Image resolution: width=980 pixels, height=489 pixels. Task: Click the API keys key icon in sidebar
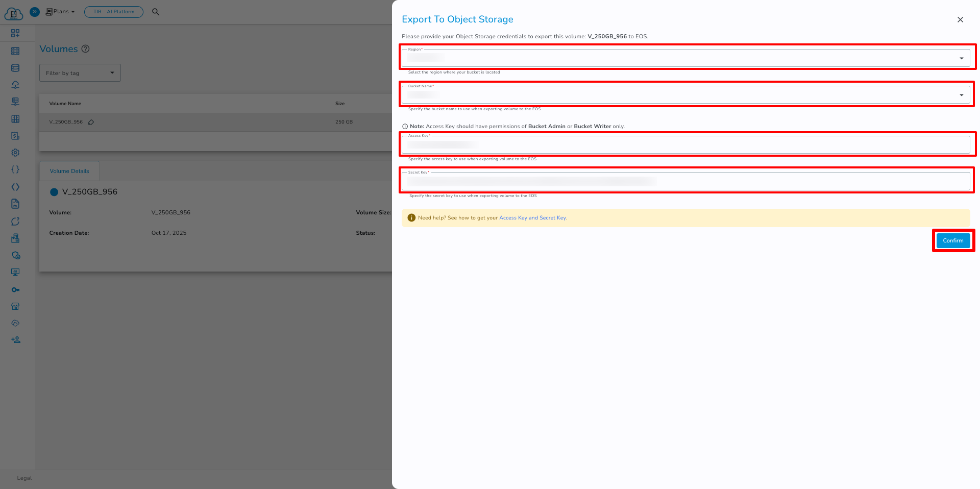click(16, 289)
